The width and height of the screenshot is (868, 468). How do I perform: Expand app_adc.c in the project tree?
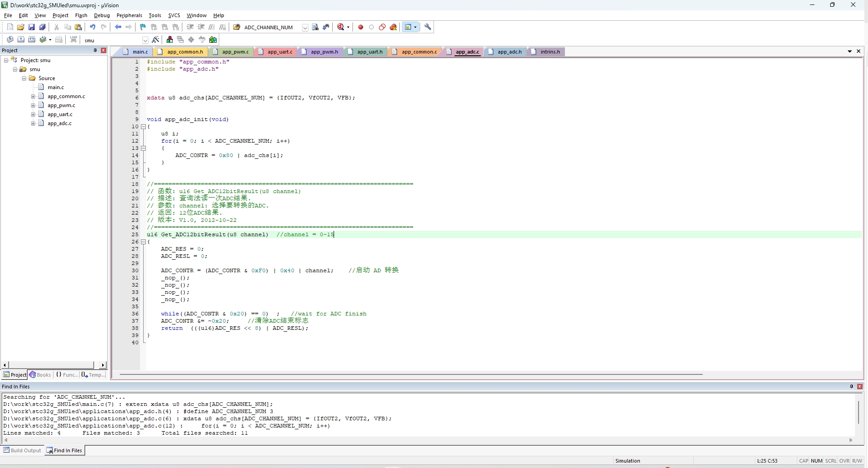tap(33, 123)
